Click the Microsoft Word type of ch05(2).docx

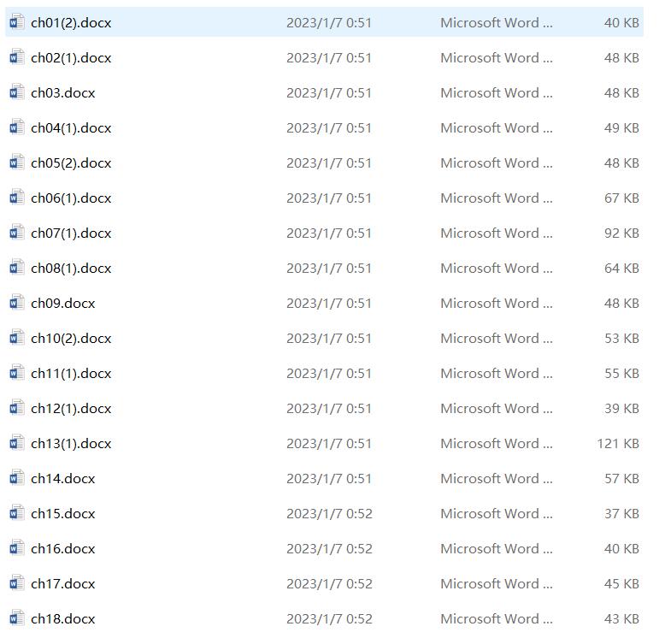click(497, 162)
